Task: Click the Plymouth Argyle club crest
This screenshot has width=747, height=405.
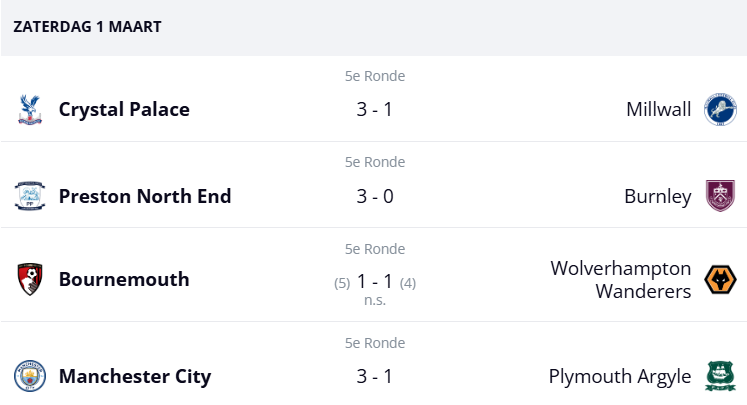Action: pos(720,376)
